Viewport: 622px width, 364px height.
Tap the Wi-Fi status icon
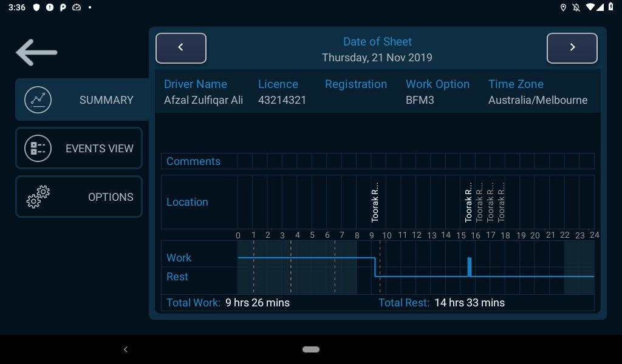click(x=590, y=7)
